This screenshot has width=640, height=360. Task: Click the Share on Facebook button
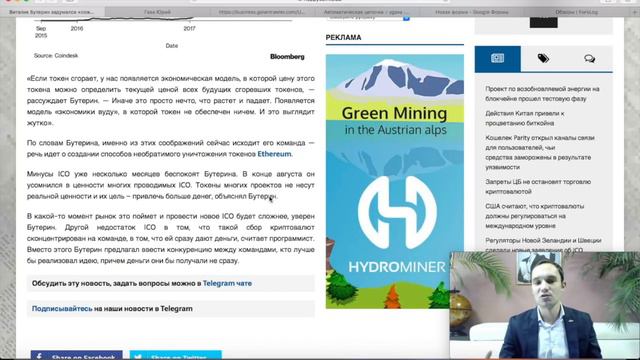[x=76, y=355]
